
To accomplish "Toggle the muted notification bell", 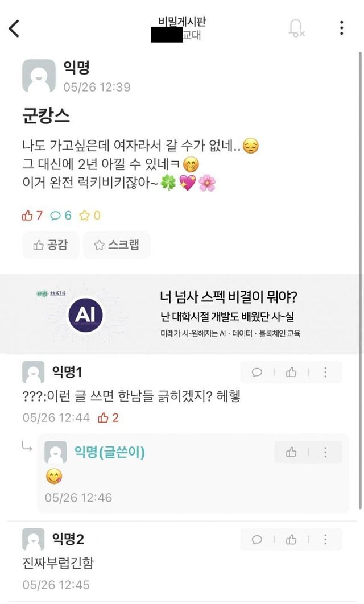I will pyautogui.click(x=296, y=28).
